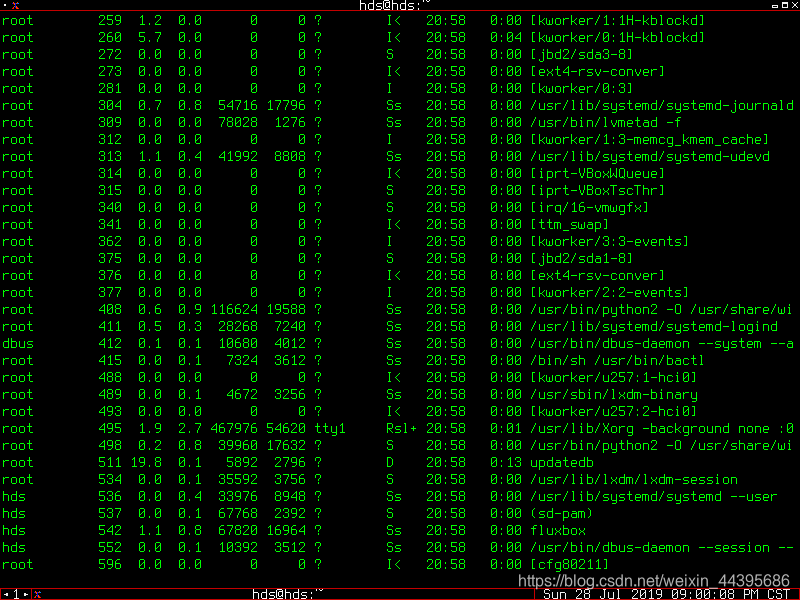The width and height of the screenshot is (800, 600).
Task: Click the 0:04 CPU time value
Action: 506,37
